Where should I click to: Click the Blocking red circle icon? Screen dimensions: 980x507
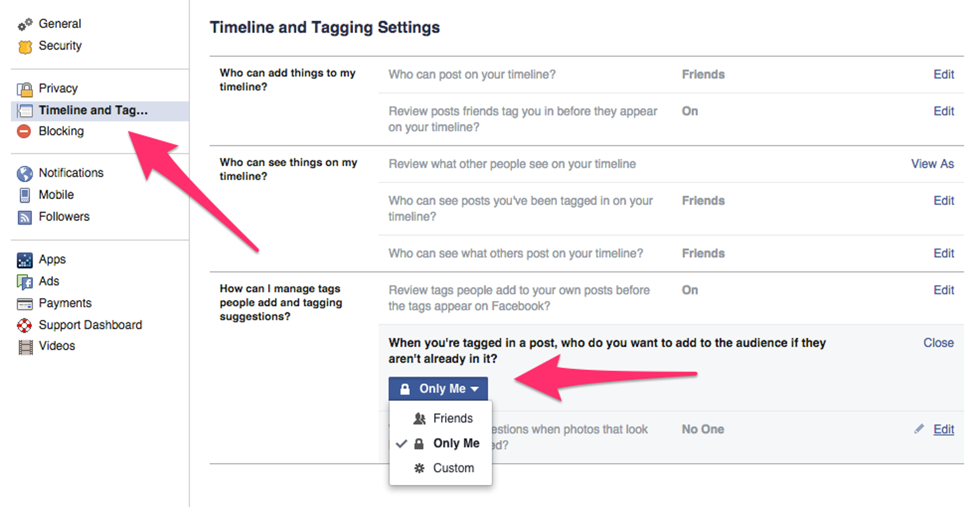[x=24, y=131]
